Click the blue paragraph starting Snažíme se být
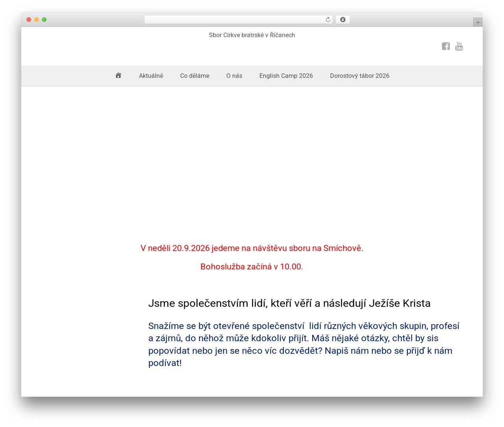The height and width of the screenshot is (427, 504). (x=304, y=344)
